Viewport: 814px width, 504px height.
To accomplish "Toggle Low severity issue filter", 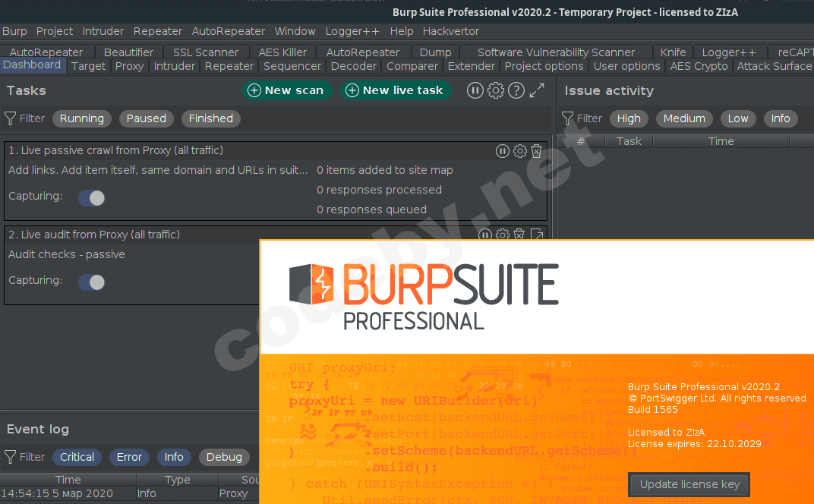I will [x=738, y=119].
